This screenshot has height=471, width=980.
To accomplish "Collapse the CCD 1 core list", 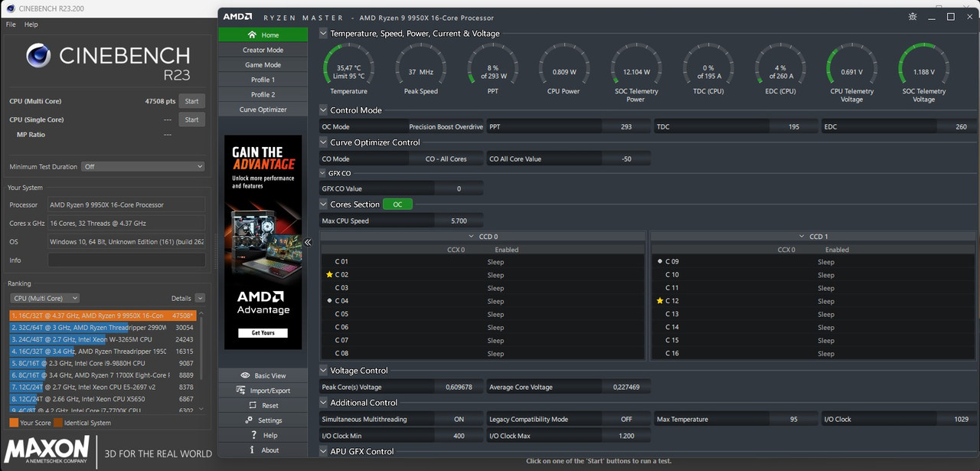I will (802, 237).
